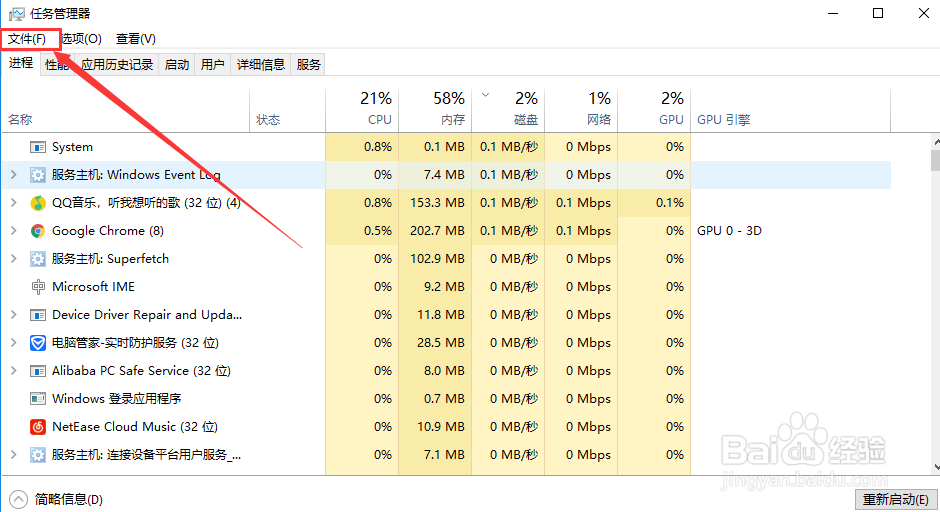The image size is (940, 512).
Task: Click the 重新启动 button
Action: [895, 499]
